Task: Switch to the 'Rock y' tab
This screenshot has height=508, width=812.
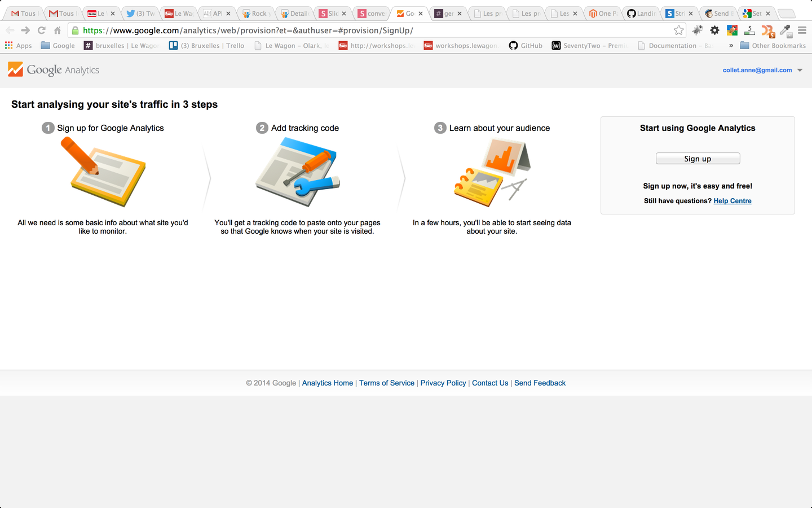Action: pyautogui.click(x=257, y=14)
